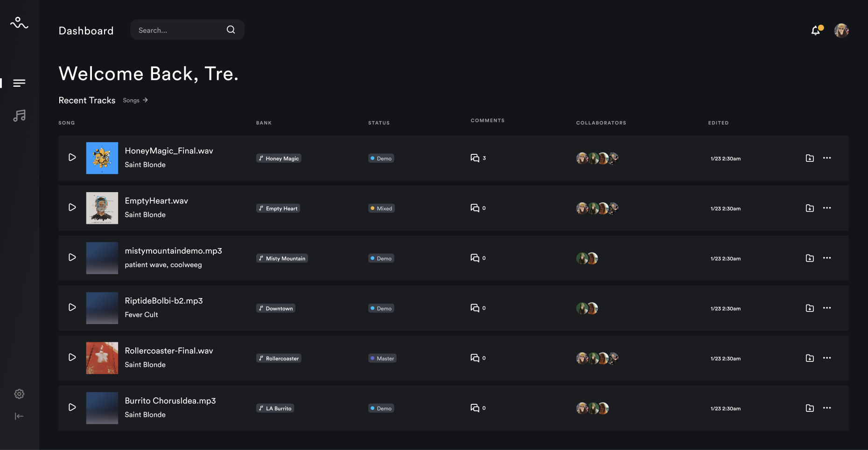Download the HoneyMagic_Final.wav track
The width and height of the screenshot is (868, 450).
[x=810, y=158]
